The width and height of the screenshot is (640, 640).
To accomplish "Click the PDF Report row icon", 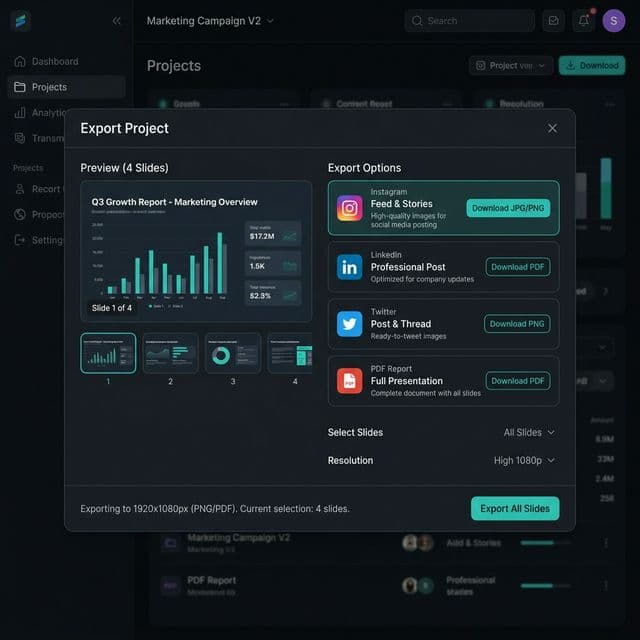I will coord(170,586).
